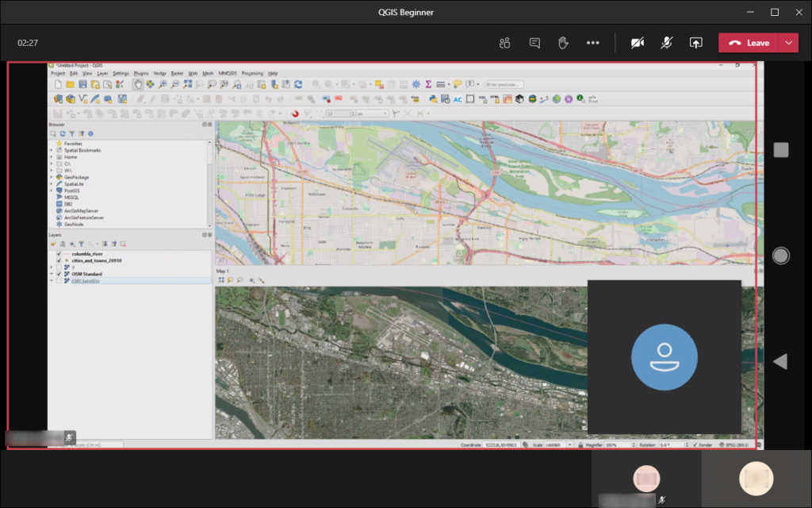Open the QGIS Layer menu

pyautogui.click(x=102, y=74)
